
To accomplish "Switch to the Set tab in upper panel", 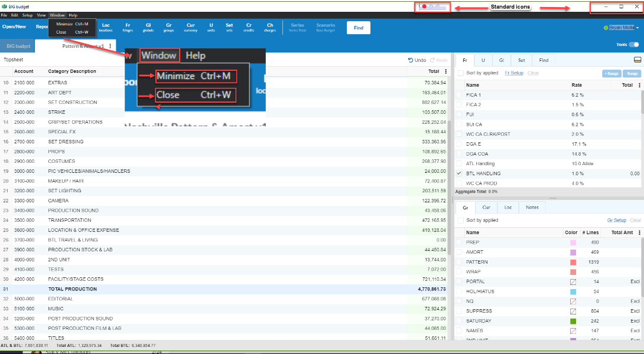I will coord(521,60).
